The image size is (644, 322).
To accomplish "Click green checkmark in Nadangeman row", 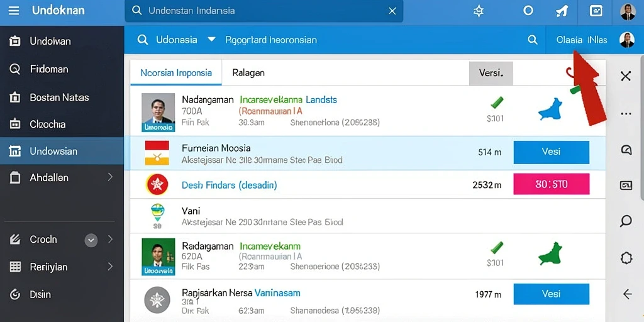I will 497,103.
